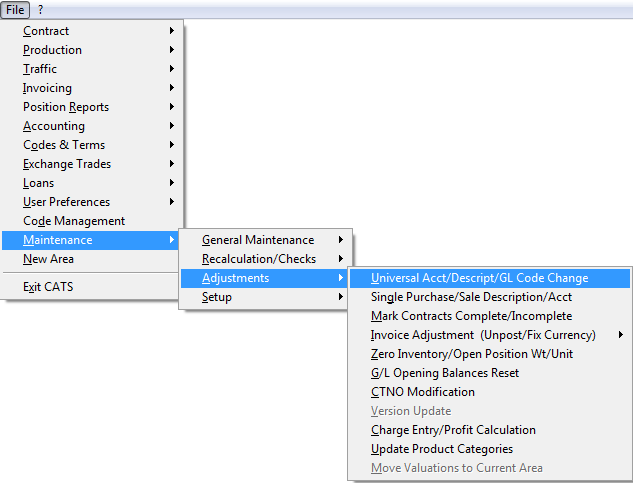Open Recalculation/Checks submenu
The width and height of the screenshot is (633, 483).
pos(264,259)
